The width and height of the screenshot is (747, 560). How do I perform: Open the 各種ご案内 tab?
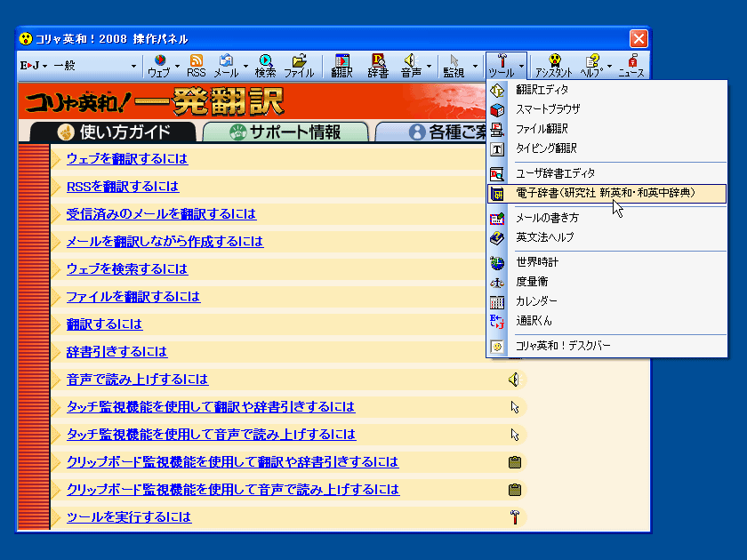(x=431, y=132)
